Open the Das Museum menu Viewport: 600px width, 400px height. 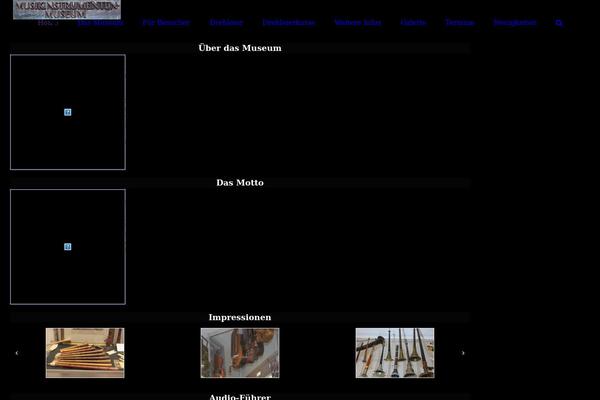coord(100,23)
